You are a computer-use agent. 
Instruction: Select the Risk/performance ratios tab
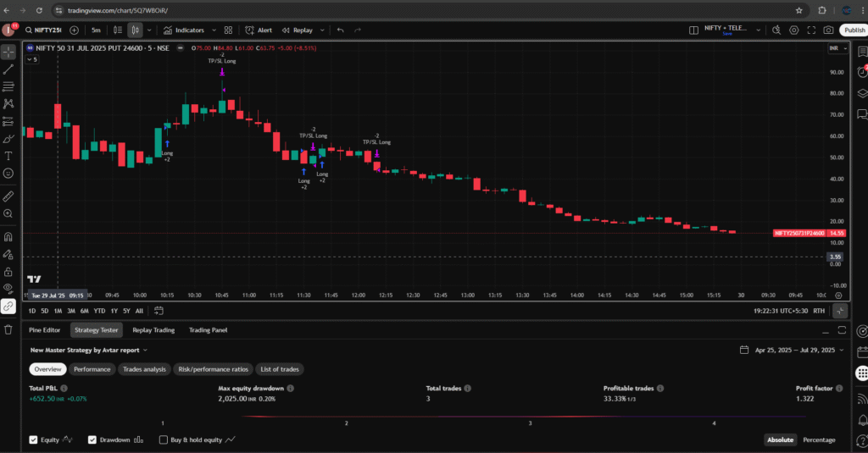coord(213,369)
